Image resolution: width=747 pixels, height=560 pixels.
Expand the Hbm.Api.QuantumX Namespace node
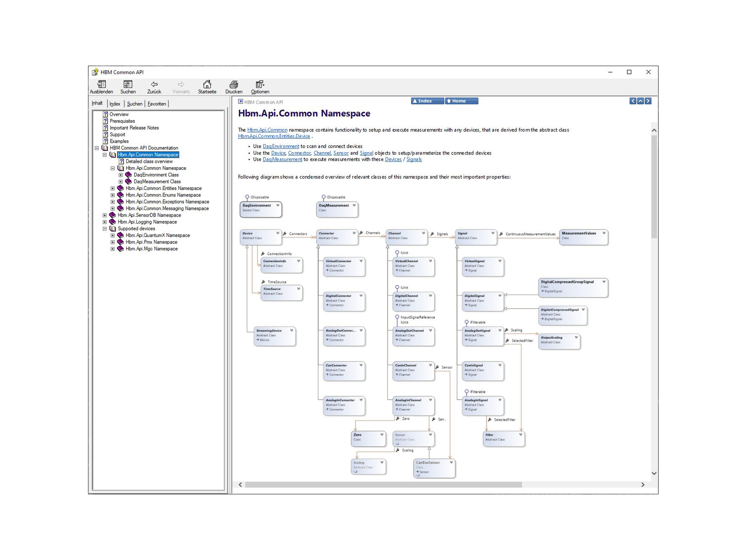(x=113, y=235)
